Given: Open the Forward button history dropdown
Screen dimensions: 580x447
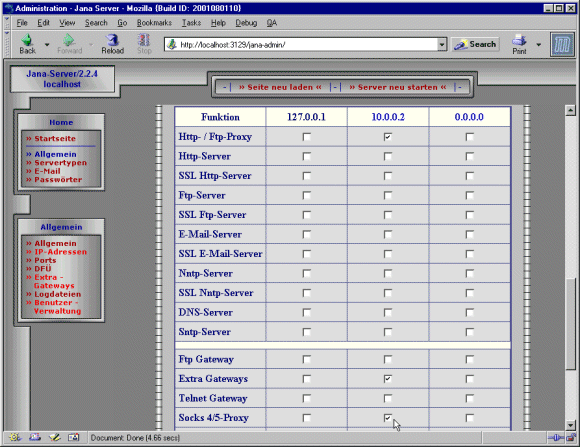Looking at the screenshot, I should click(x=91, y=44).
